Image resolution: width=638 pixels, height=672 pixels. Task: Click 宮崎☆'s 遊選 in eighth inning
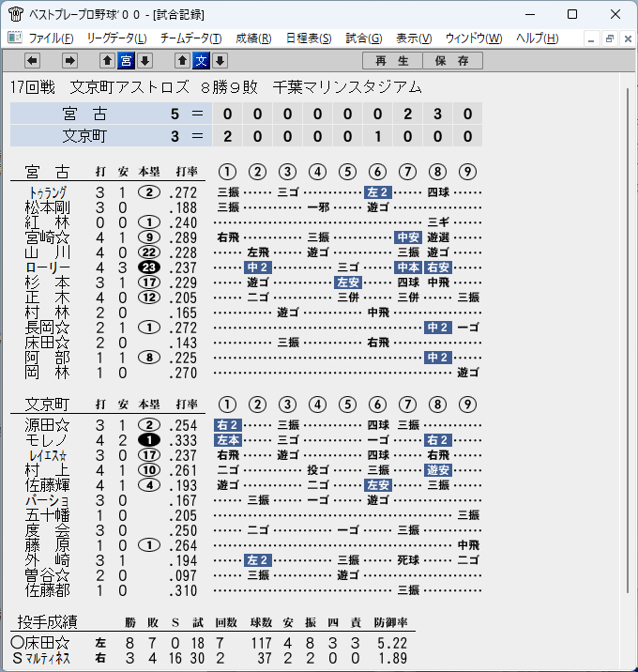tap(438, 237)
